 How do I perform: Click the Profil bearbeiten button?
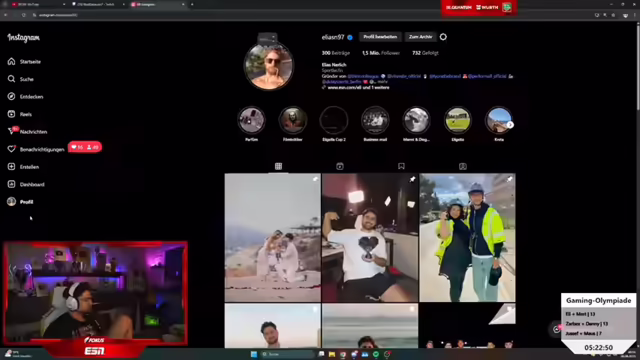point(380,37)
